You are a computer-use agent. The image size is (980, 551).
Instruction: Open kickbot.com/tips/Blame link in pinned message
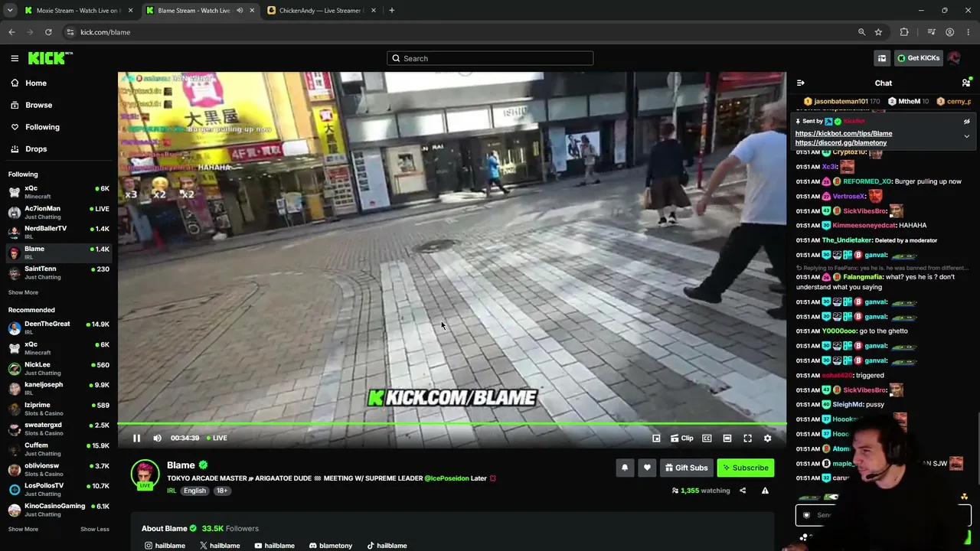click(x=844, y=133)
